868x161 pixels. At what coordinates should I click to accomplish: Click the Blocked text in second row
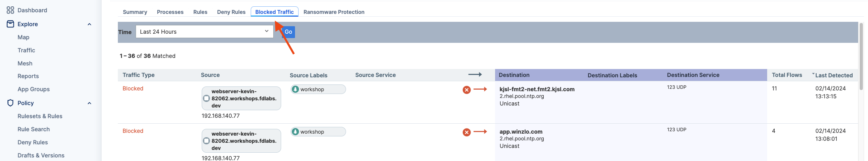[x=133, y=131]
